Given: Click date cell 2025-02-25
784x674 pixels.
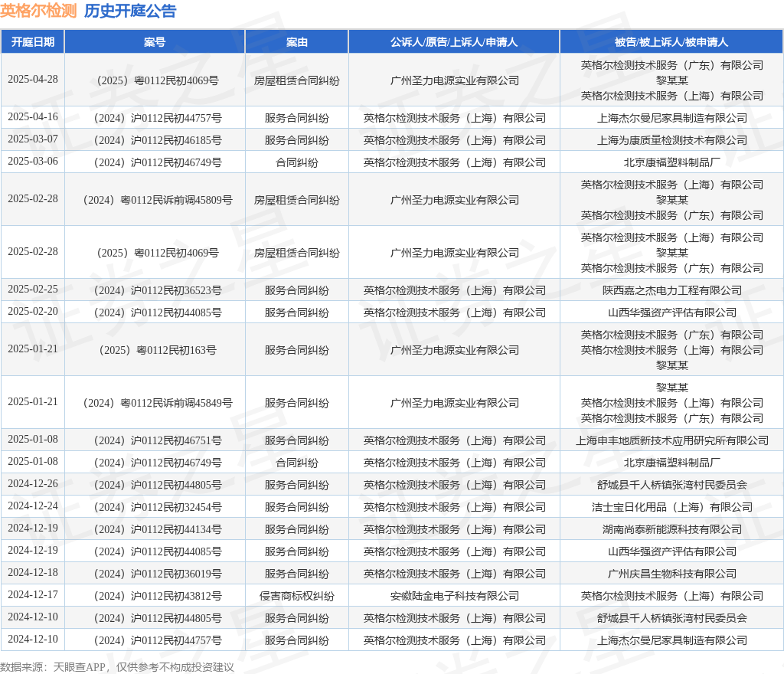Looking at the screenshot, I should pos(32,289).
